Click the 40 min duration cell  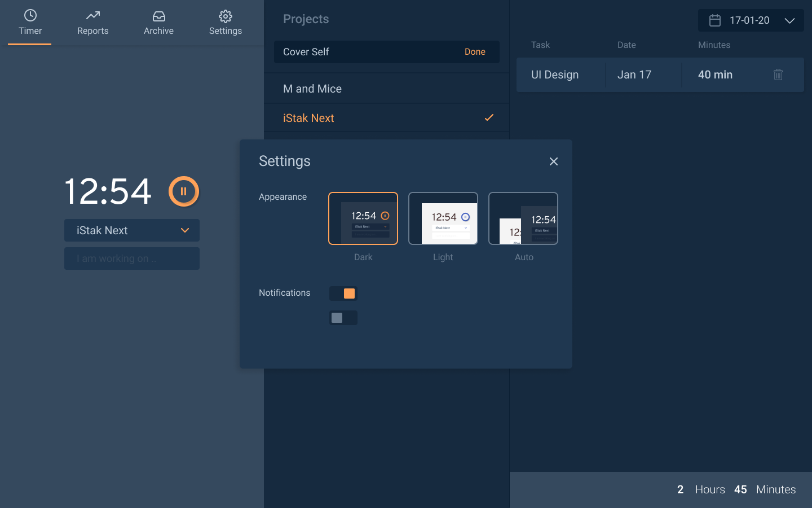(x=715, y=75)
